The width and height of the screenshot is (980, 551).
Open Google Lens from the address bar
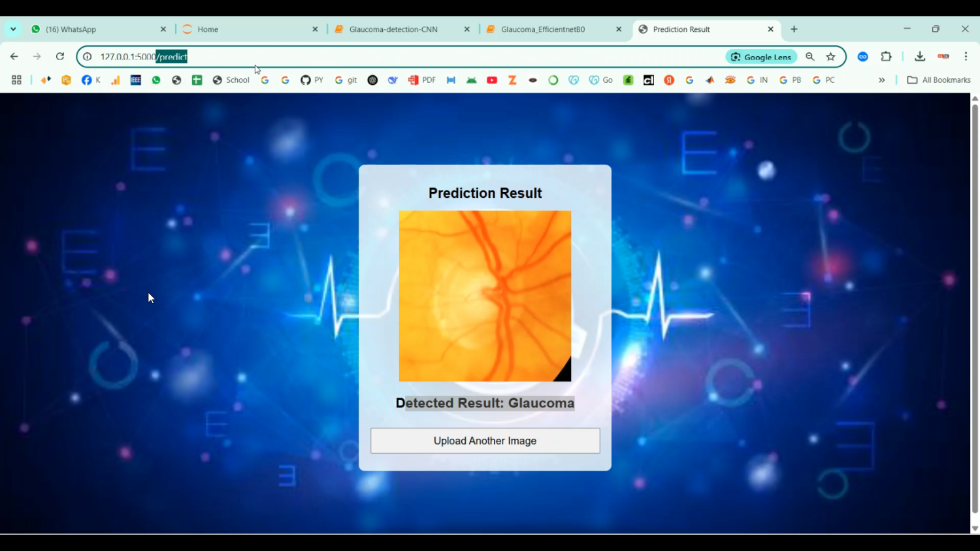pyautogui.click(x=760, y=57)
